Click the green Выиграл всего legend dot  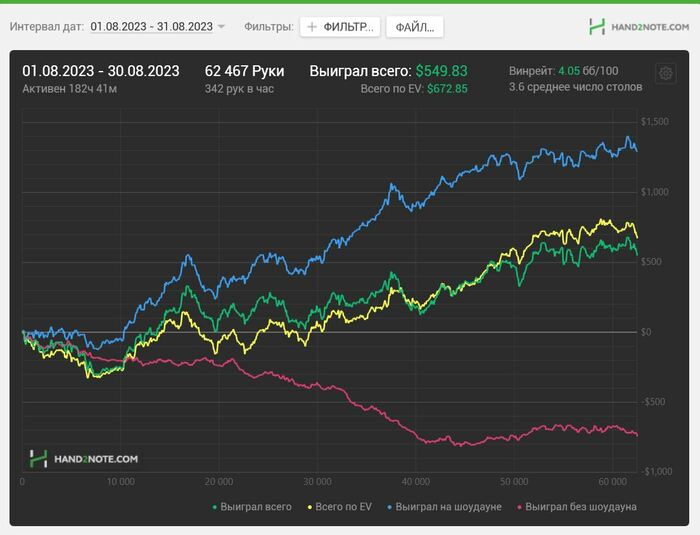(x=215, y=507)
